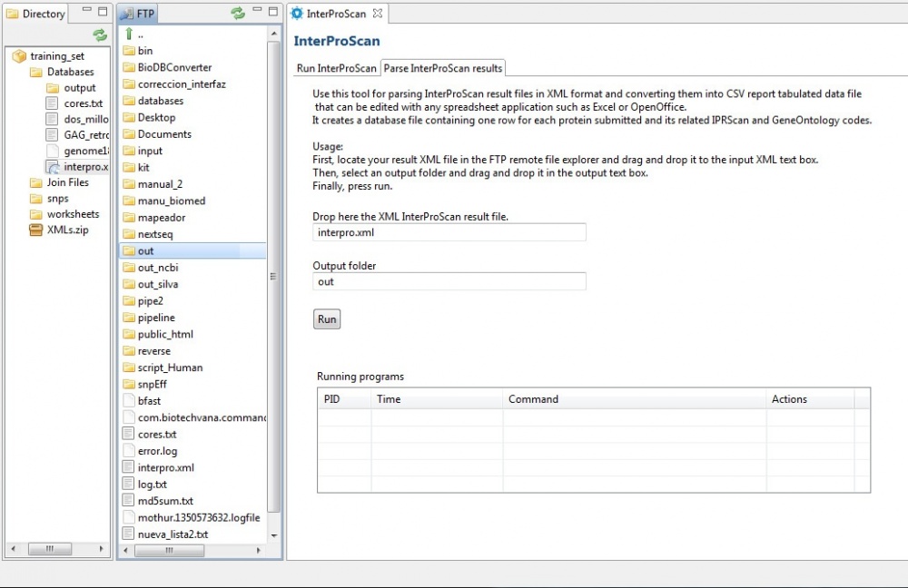Close the InterProScan editor tab
Viewport: 908px width, 588px height.
[x=378, y=14]
